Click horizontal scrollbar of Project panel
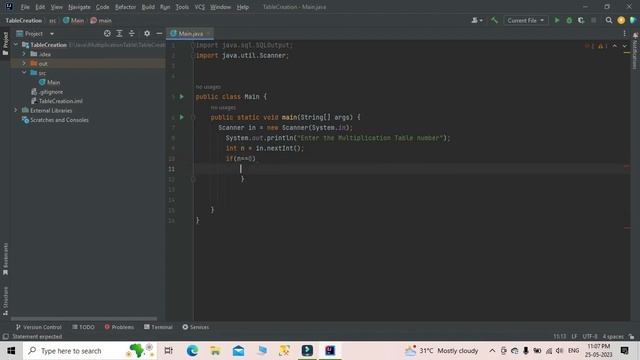Image resolution: width=640 pixels, height=360 pixels. point(84,318)
